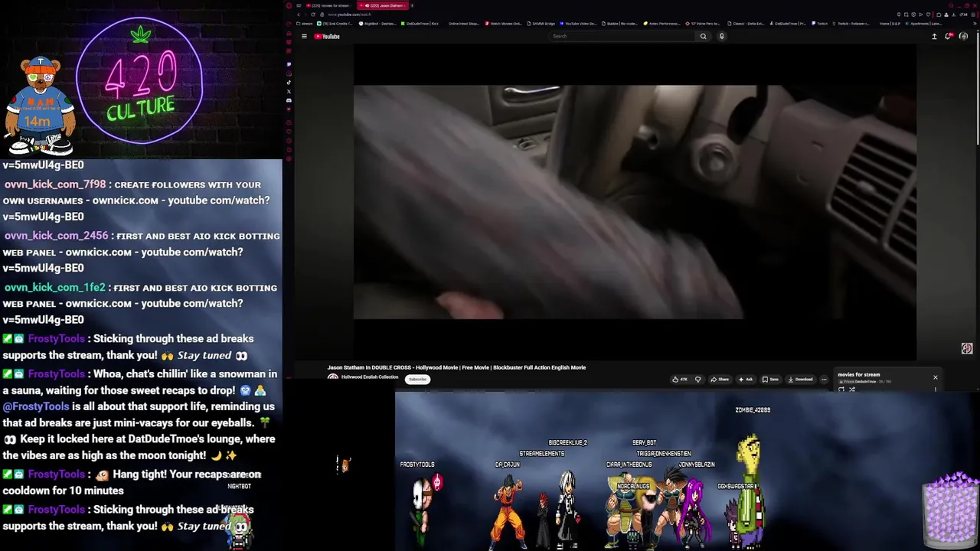Click the FROSTYTOOLS character label in overlay
The width and height of the screenshot is (980, 551).
coord(417,465)
